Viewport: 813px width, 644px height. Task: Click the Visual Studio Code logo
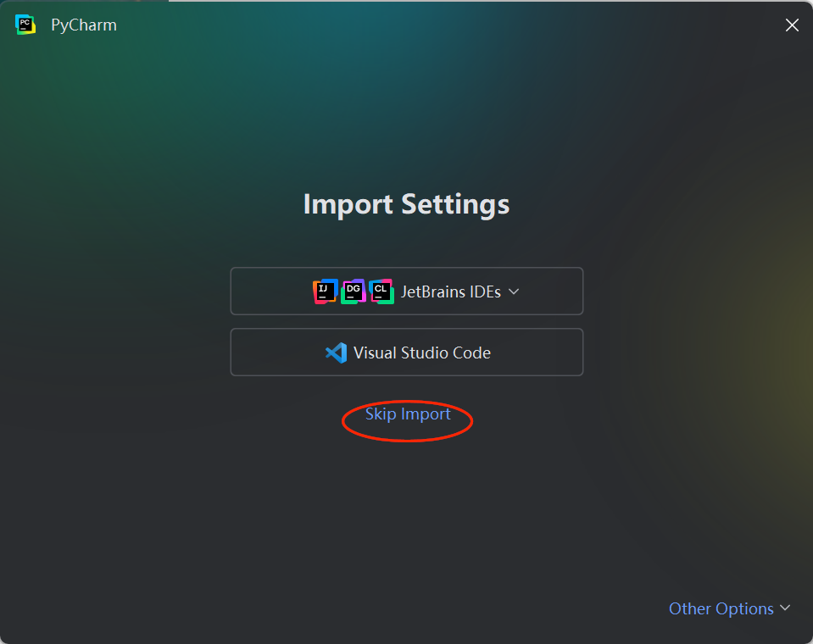336,353
